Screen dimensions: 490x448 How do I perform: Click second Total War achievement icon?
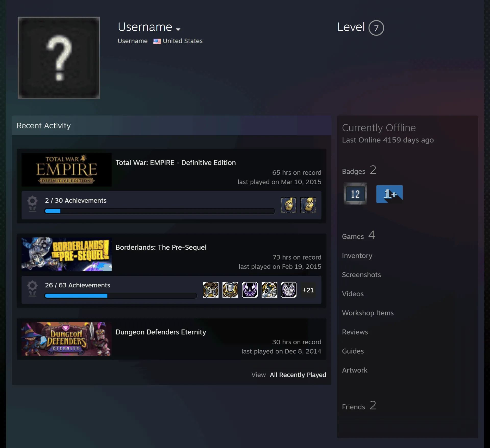click(x=308, y=205)
